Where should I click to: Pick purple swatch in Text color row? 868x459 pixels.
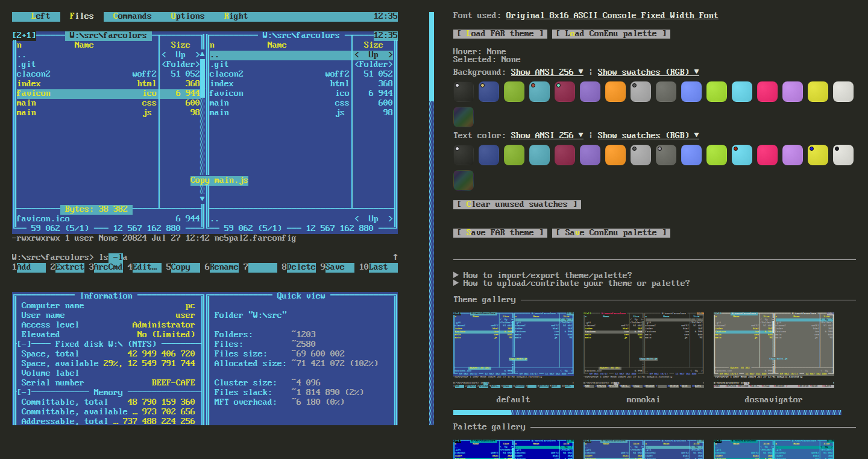coord(590,155)
